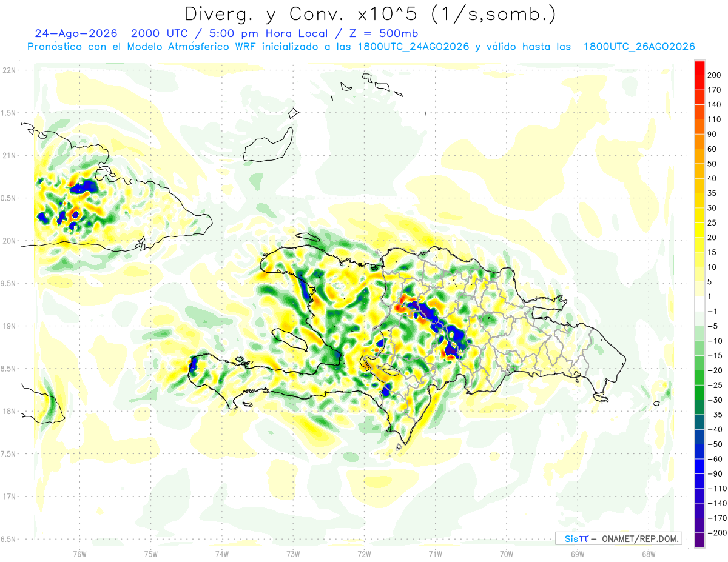Click the dark red swatch atop the legend
The height and width of the screenshot is (562, 728).
[x=699, y=67]
